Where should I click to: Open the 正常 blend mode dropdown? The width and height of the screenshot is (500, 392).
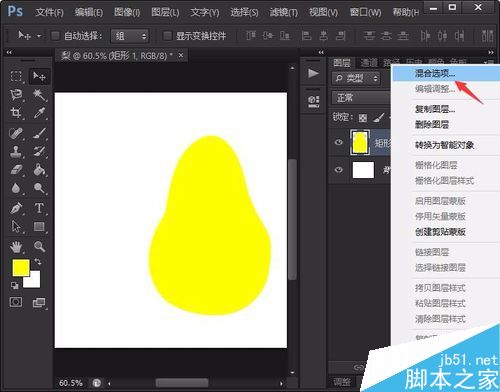click(x=361, y=98)
